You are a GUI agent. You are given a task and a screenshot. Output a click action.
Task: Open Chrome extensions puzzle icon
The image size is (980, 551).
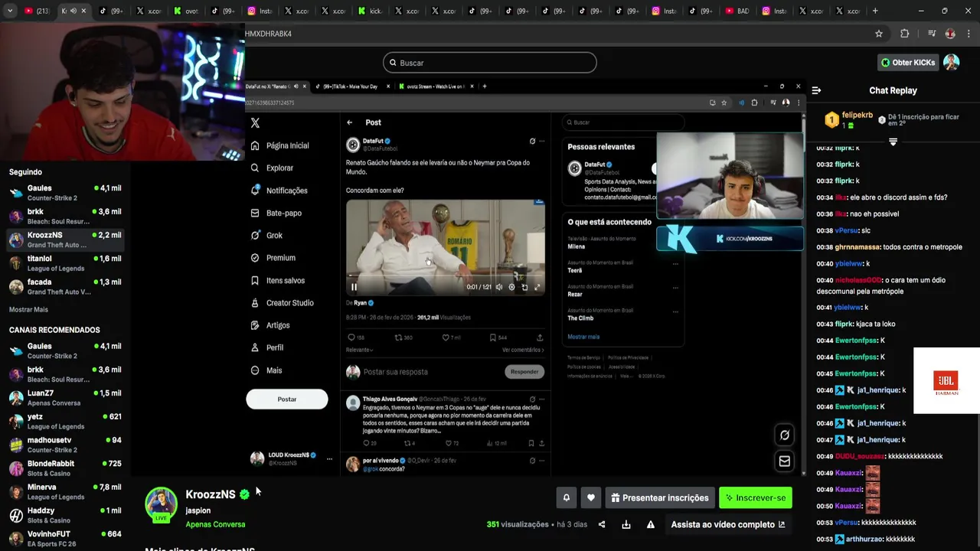coord(904,34)
